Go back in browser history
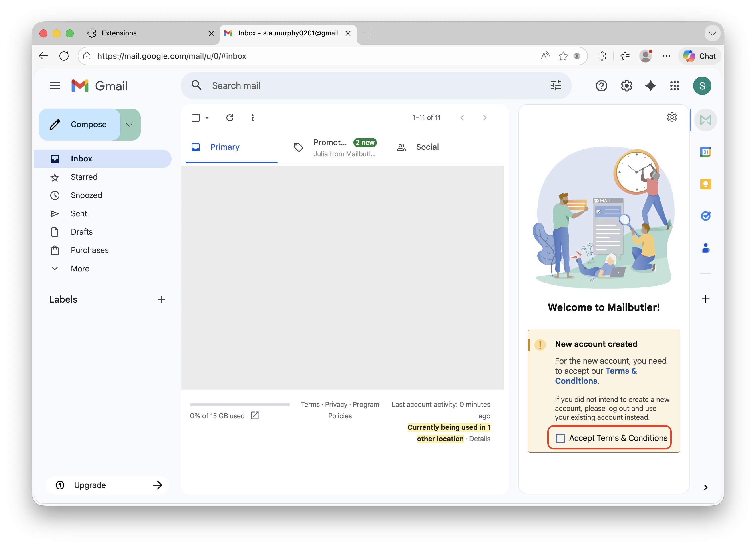 click(43, 56)
